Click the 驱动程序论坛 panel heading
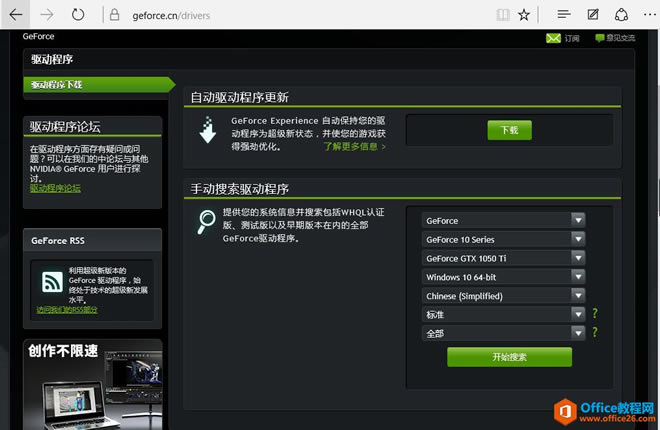The height and width of the screenshot is (430, 660). 65,127
